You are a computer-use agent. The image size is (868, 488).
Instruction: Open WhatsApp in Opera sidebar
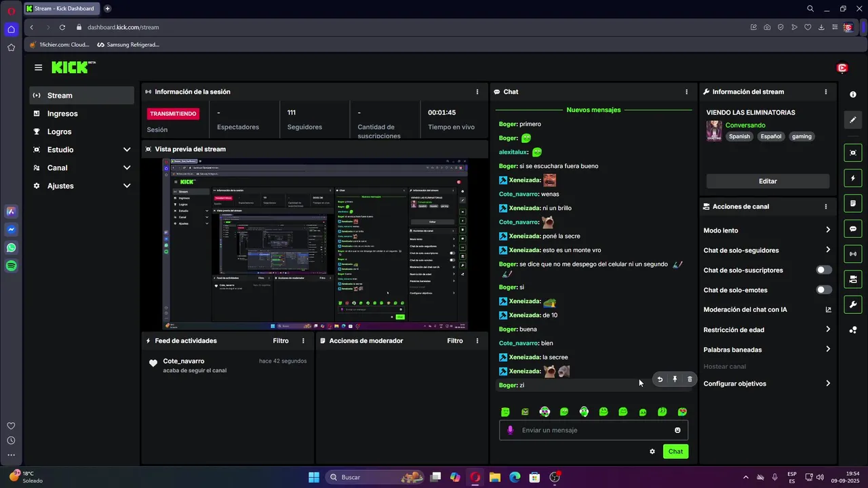point(11,248)
